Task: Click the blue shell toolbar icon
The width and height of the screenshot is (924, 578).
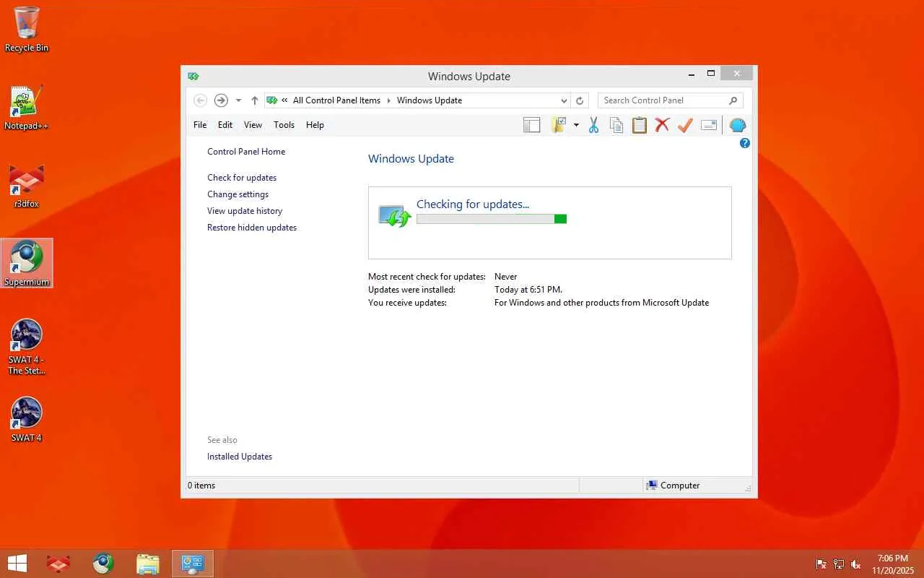Action: point(737,125)
